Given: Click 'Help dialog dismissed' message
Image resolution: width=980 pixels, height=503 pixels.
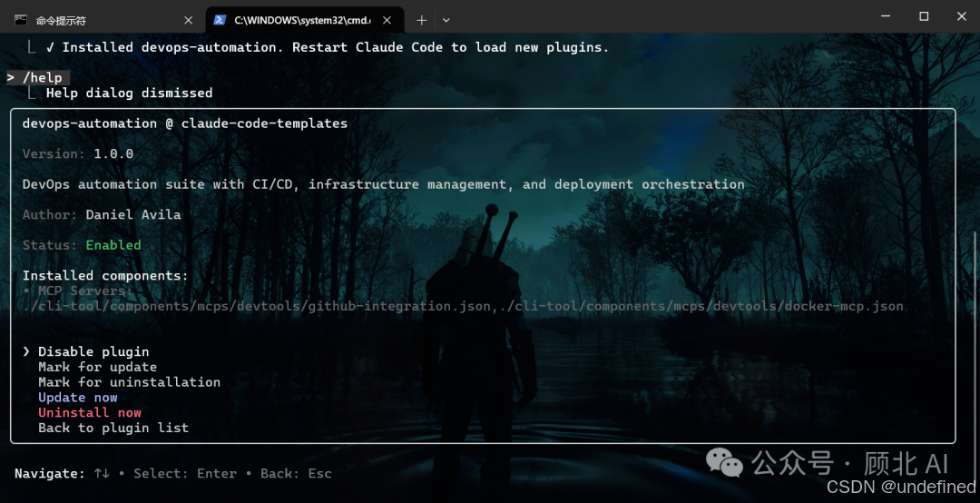Looking at the screenshot, I should tap(129, 94).
